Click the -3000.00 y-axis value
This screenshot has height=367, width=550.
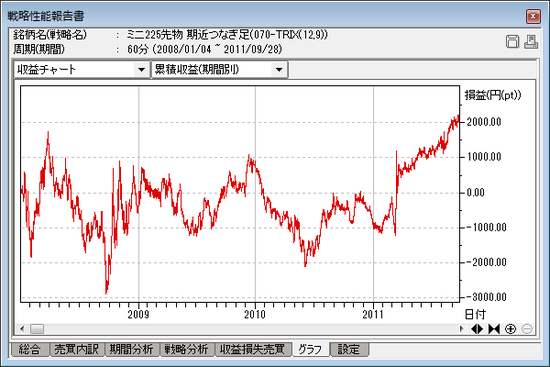pos(487,297)
